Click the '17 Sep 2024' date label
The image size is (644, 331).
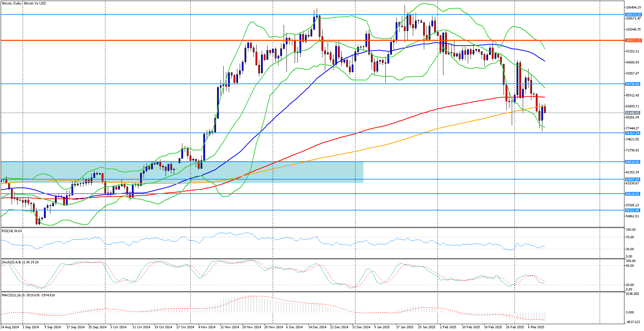click(75, 327)
